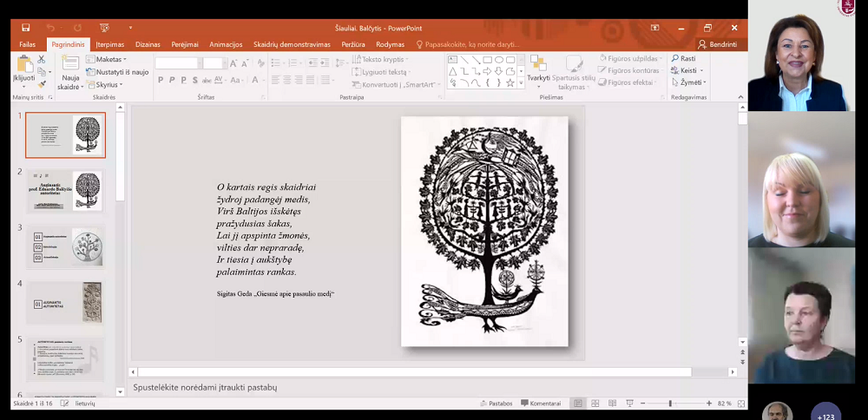Click Teksto kryptis text direction button
The image size is (868, 420).
[381, 59]
